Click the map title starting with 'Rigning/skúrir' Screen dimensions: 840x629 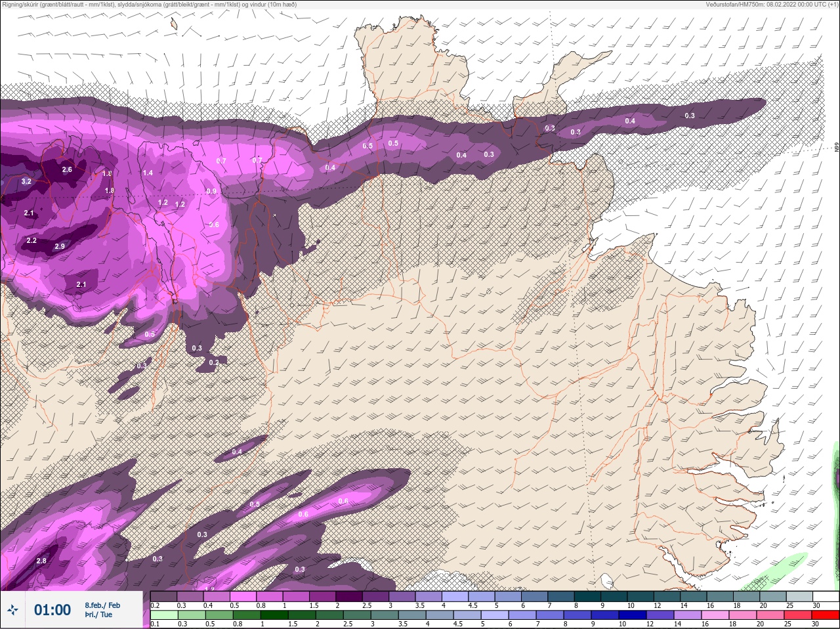pyautogui.click(x=150, y=5)
